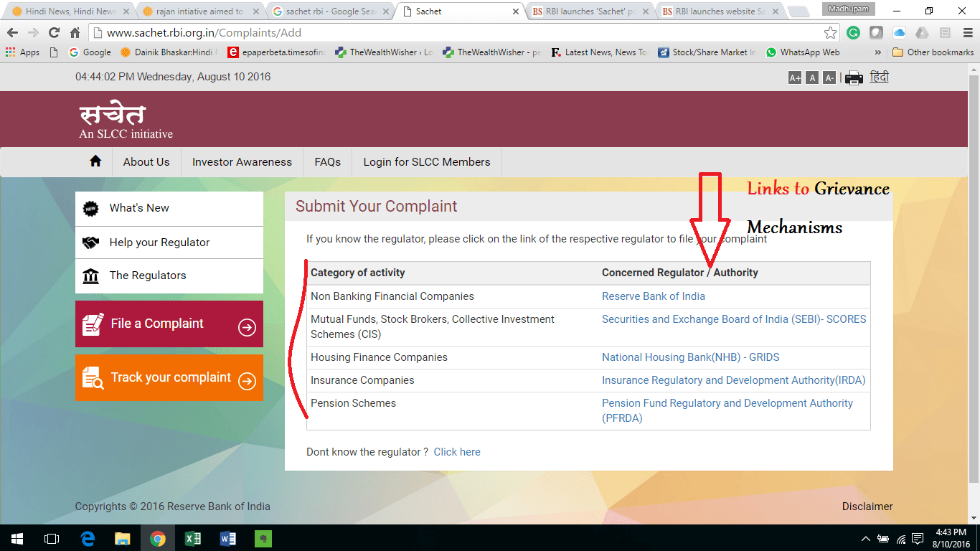The image size is (980, 551).
Task: Open the PFRDA regulator link
Action: [x=727, y=410]
